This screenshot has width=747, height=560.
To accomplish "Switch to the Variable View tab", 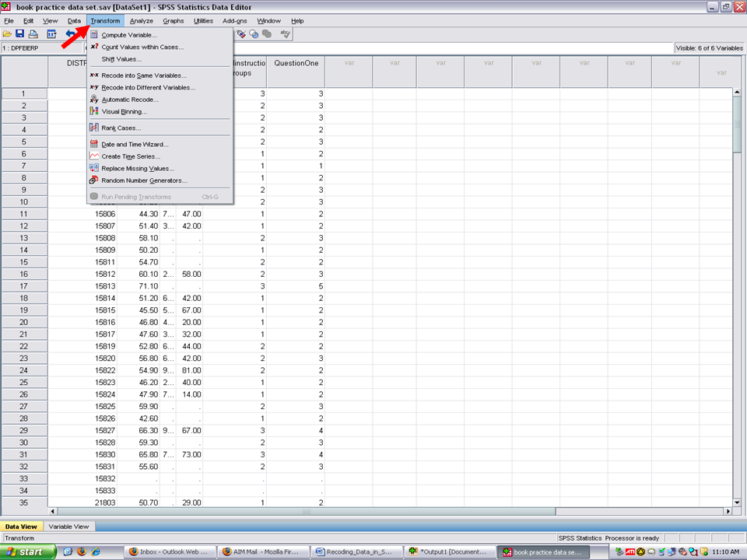I will pyautogui.click(x=68, y=527).
